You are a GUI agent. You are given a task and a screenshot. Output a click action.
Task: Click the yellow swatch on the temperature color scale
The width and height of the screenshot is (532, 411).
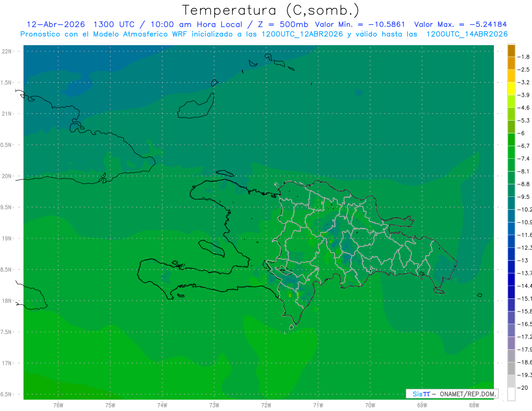click(x=511, y=89)
